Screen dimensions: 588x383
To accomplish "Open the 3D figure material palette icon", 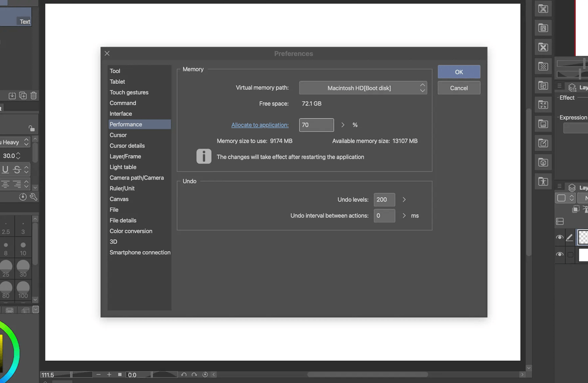I will pos(543,181).
